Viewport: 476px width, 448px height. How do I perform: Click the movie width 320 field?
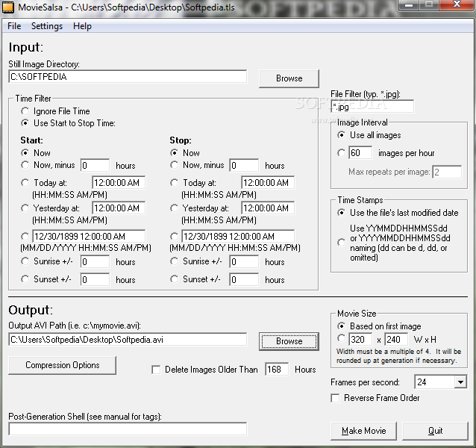coord(360,339)
